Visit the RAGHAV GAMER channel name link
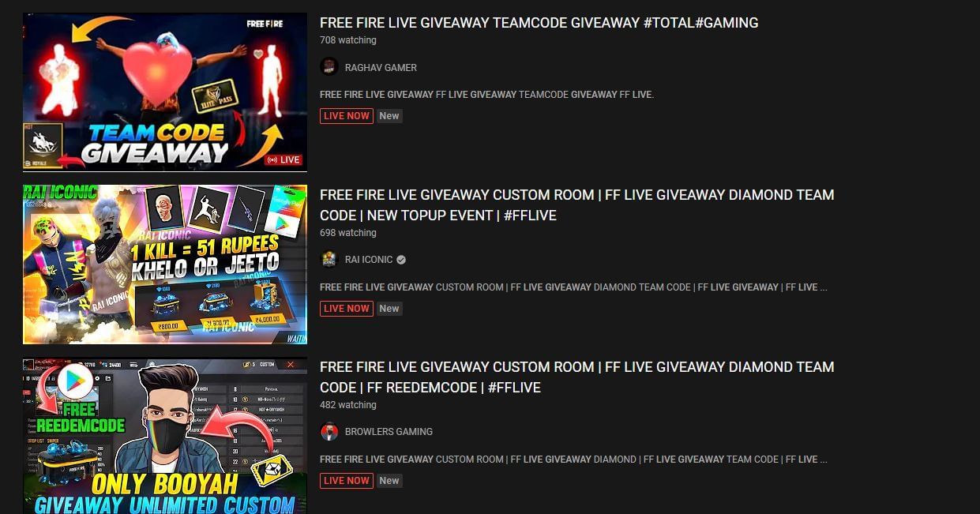 (381, 68)
